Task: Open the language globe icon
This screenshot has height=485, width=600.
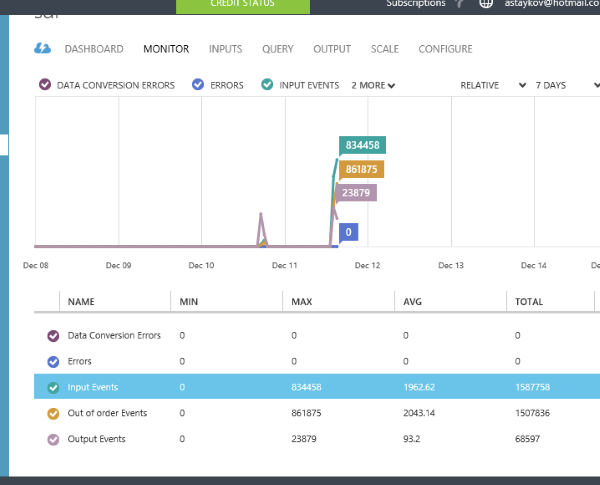Action: point(486,3)
